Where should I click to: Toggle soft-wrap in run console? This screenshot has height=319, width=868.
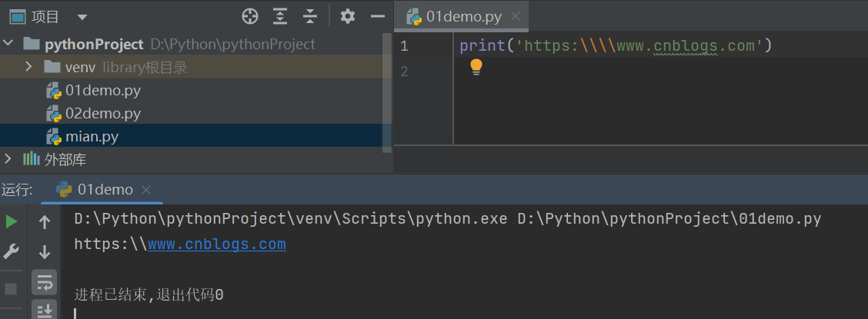pyautogui.click(x=45, y=282)
